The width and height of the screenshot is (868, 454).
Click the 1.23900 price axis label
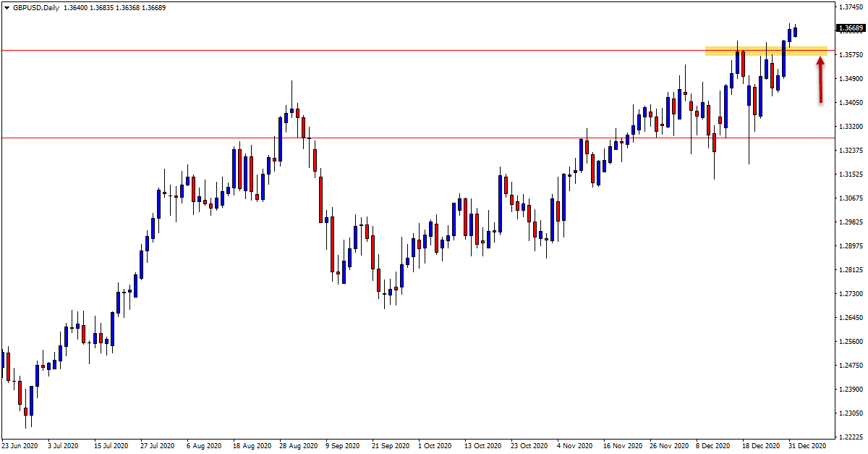(851, 389)
